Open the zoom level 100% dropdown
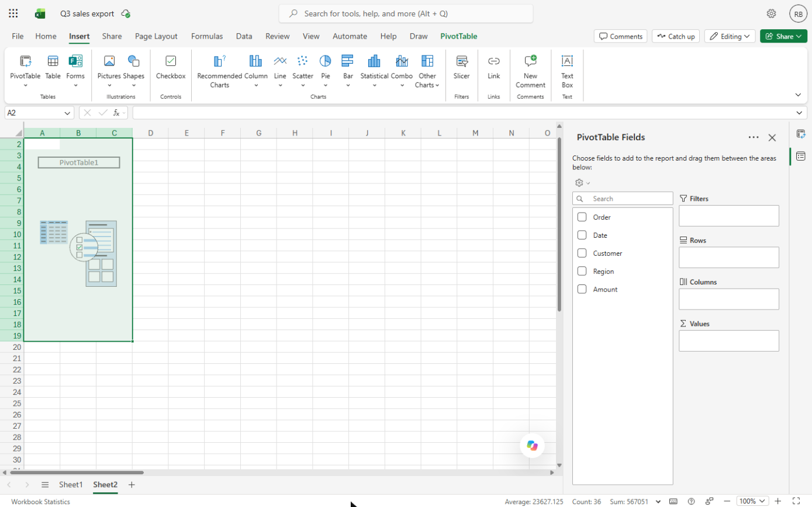This screenshot has width=812, height=507. pos(753,501)
